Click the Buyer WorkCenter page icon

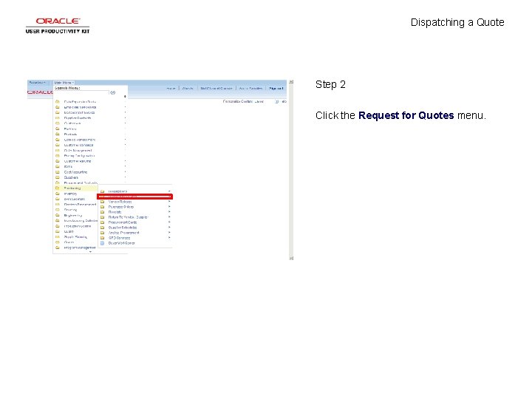pos(102,243)
